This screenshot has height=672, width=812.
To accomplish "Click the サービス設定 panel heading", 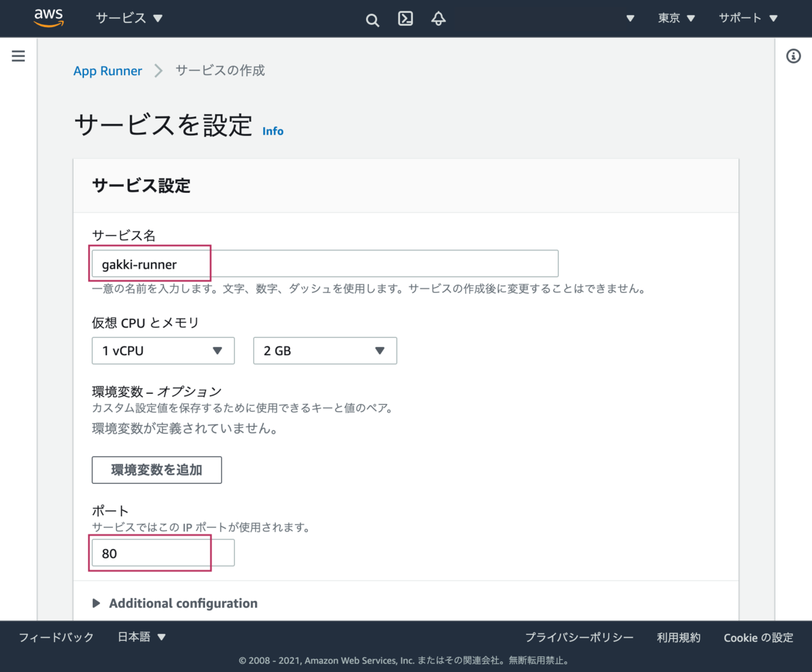I will click(x=141, y=185).
